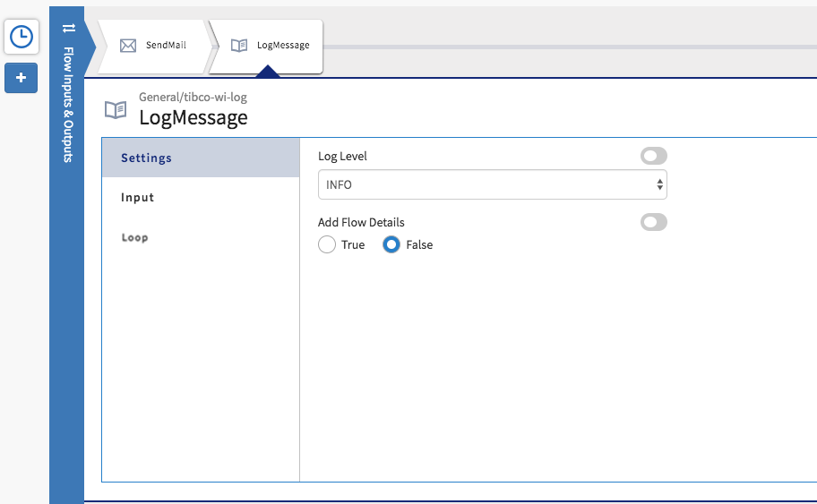Viewport: 817px width, 504px height.
Task: Open the LogMessage activity tile
Action: pyautogui.click(x=267, y=46)
